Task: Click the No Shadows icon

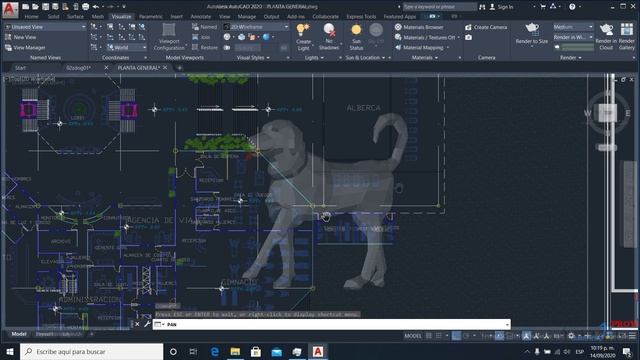Action: point(329,30)
